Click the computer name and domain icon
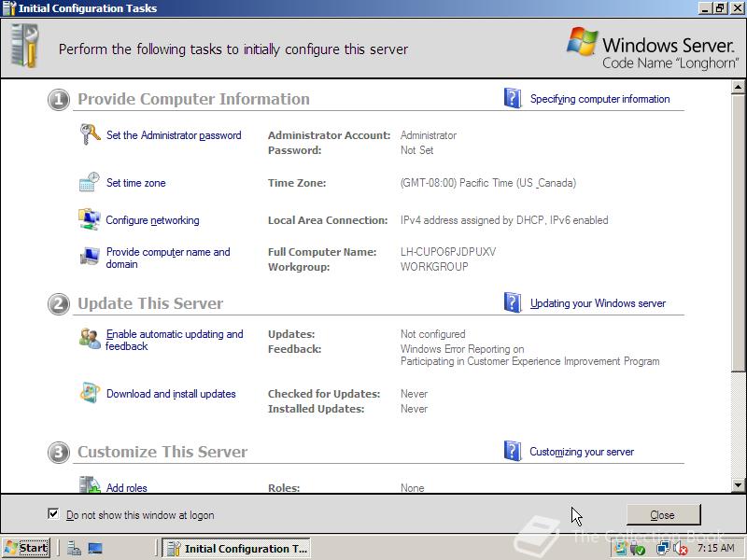 [x=89, y=256]
